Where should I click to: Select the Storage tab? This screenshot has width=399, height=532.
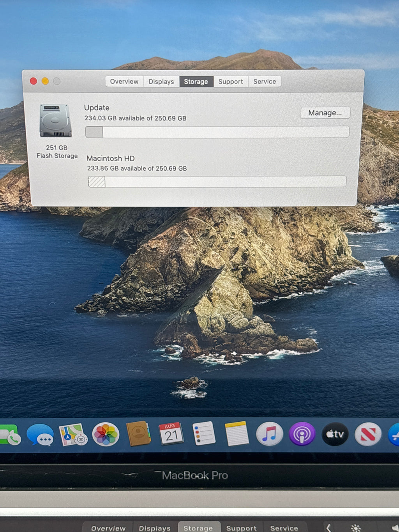[x=196, y=81]
